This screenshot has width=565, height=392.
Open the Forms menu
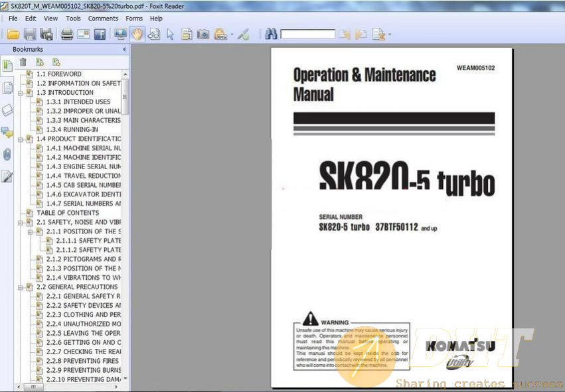134,19
